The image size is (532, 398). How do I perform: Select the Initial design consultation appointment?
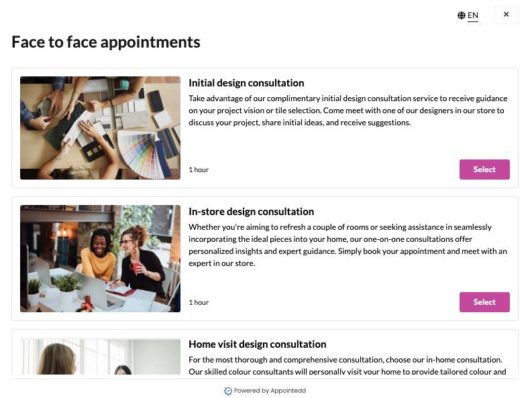point(484,170)
